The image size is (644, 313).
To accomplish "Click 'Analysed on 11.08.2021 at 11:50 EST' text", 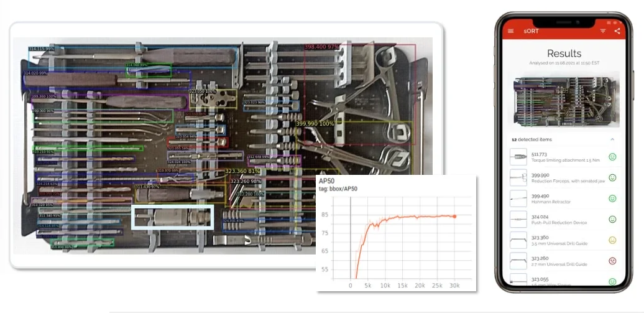I will coord(564,63).
